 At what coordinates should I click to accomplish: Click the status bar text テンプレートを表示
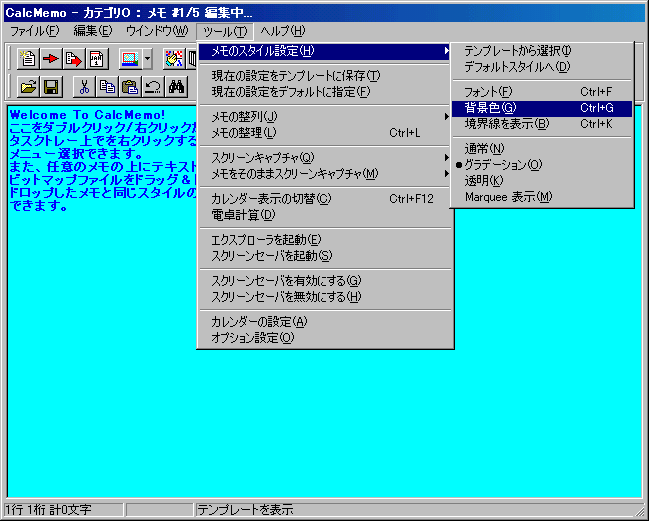245,509
